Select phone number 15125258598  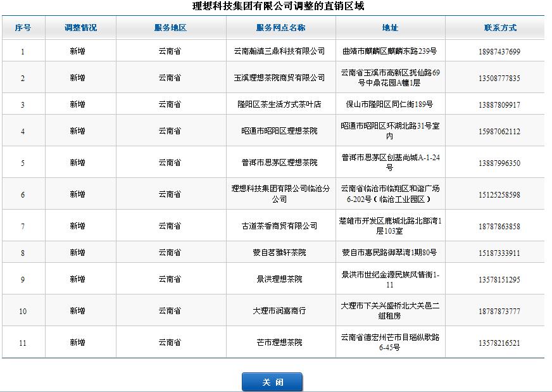click(x=499, y=194)
